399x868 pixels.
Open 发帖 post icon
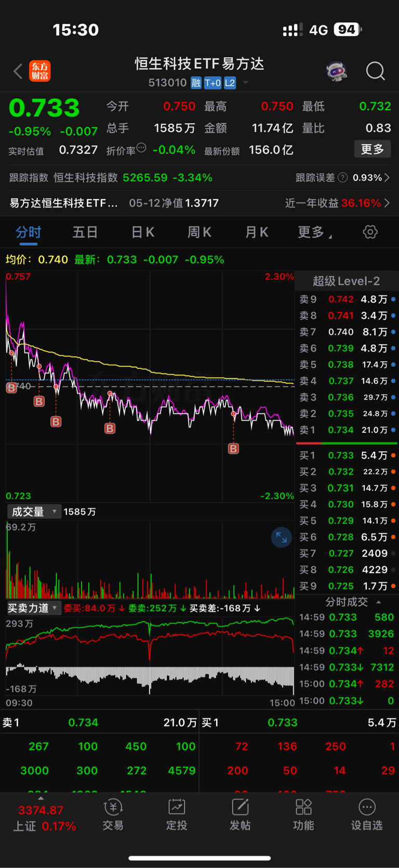tap(240, 815)
